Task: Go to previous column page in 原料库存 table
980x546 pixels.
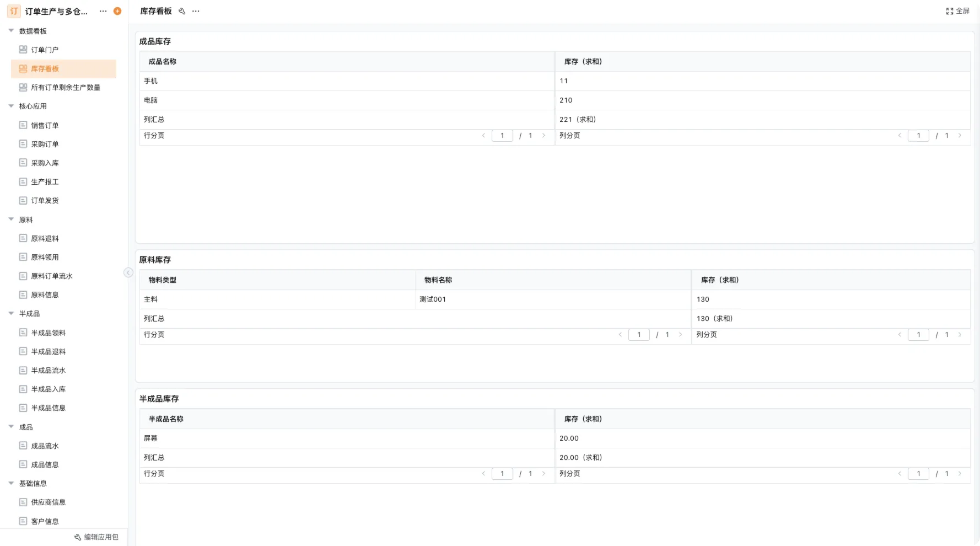Action: [900, 335]
